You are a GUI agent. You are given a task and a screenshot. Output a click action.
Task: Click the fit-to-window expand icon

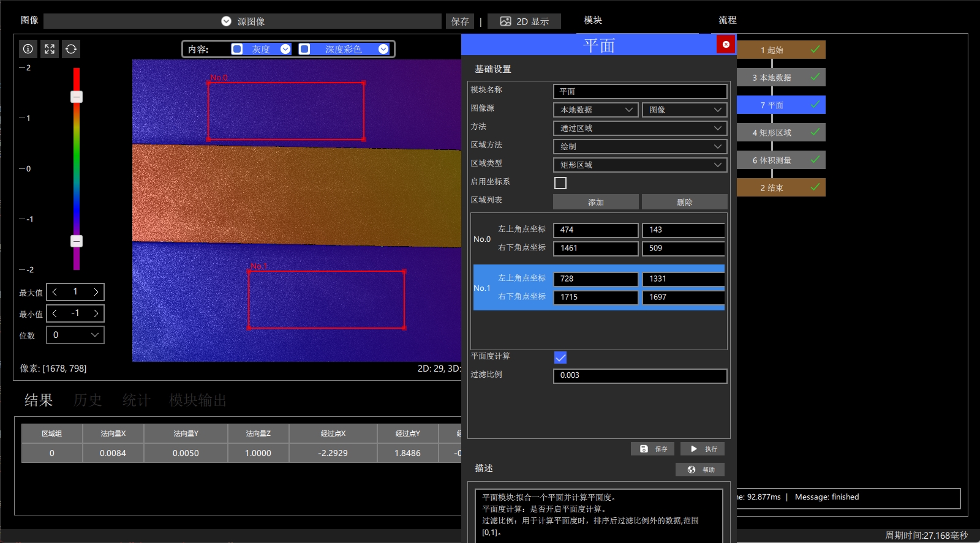(x=50, y=49)
